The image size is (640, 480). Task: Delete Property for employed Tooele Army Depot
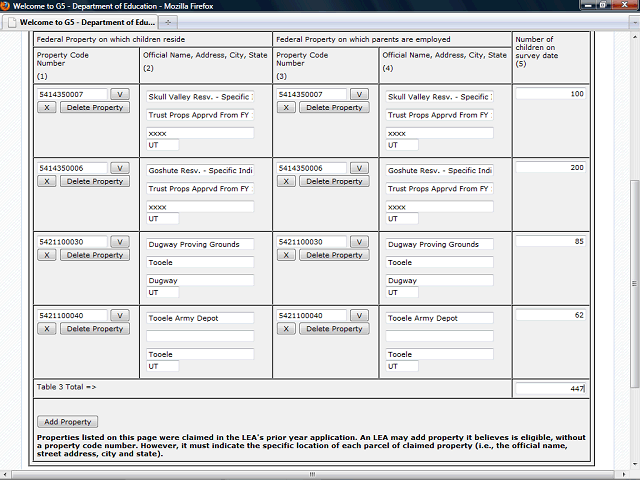[x=334, y=329]
